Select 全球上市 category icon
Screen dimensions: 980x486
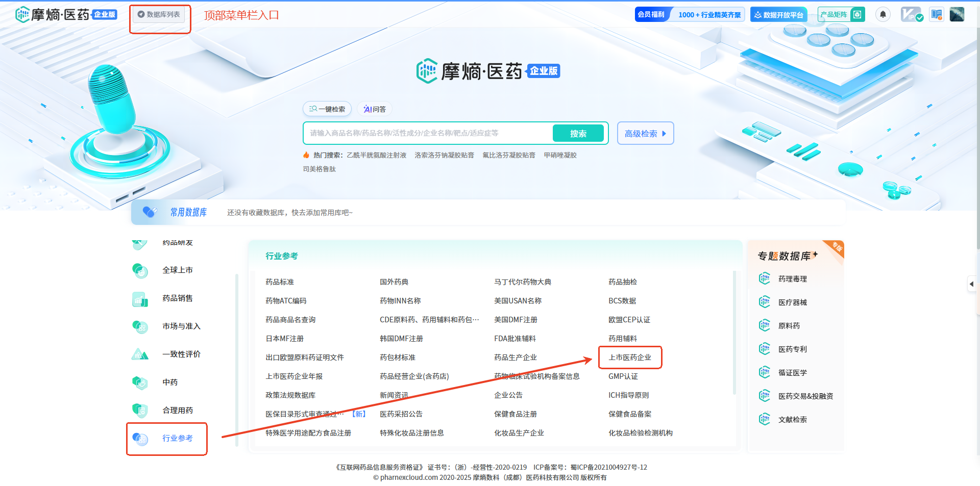click(x=140, y=270)
